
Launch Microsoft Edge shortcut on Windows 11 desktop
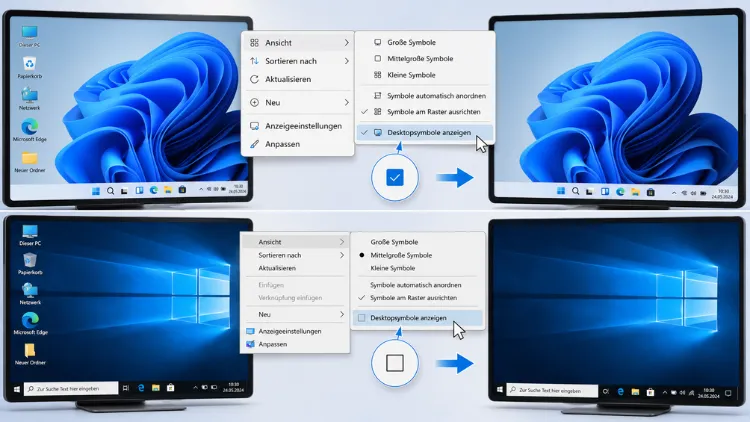(x=29, y=130)
